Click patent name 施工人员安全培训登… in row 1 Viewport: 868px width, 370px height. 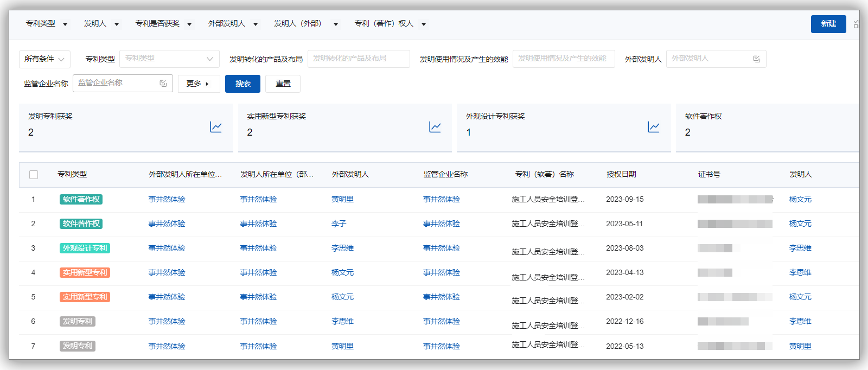click(x=548, y=200)
